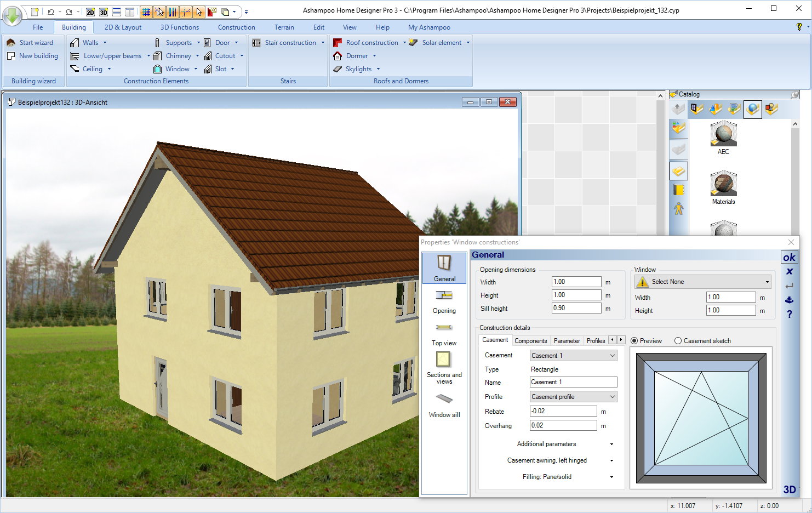Image resolution: width=812 pixels, height=513 pixels.
Task: Expand the Casement 1 dropdown
Action: [x=612, y=356]
